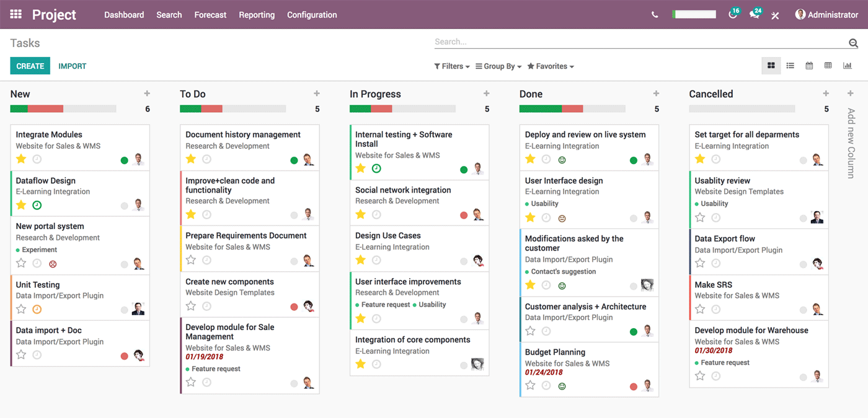The width and height of the screenshot is (868, 418).
Task: Open the Forecast menu
Action: 210,14
